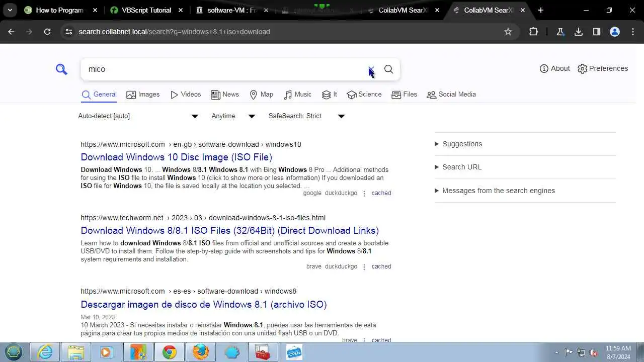Switch to Social Media category

coord(451,95)
